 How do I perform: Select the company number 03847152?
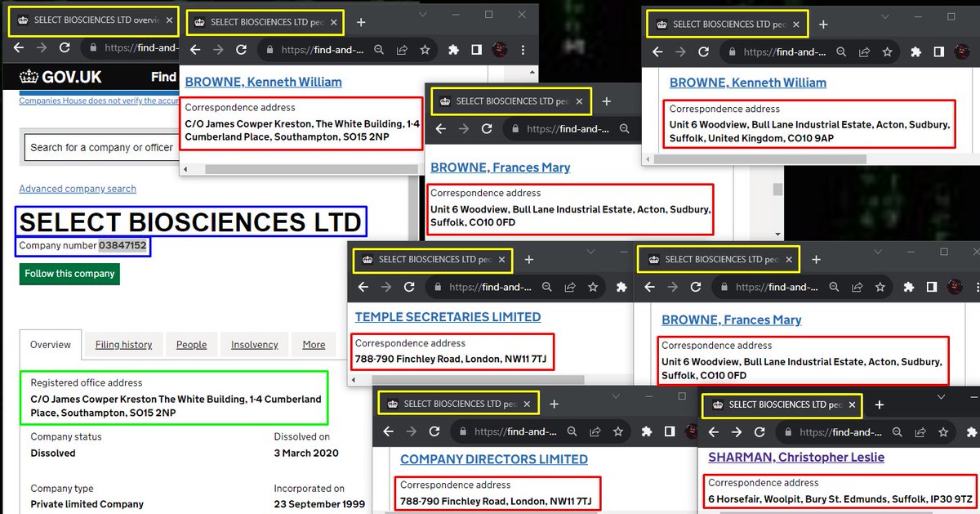tap(123, 246)
